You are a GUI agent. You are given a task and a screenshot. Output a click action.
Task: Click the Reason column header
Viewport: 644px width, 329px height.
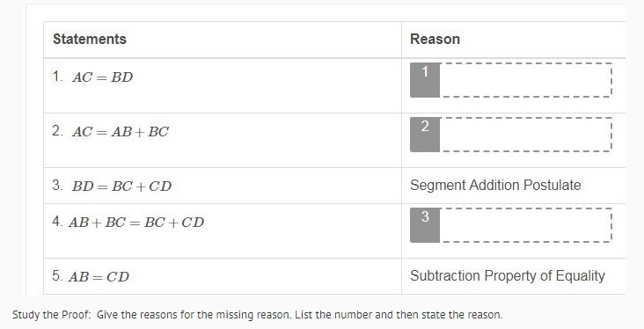click(x=435, y=39)
